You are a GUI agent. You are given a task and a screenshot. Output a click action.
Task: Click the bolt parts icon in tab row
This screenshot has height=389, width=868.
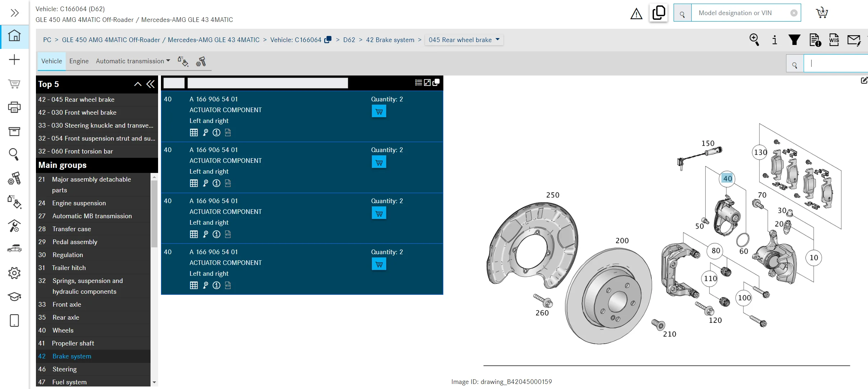pyautogui.click(x=201, y=61)
